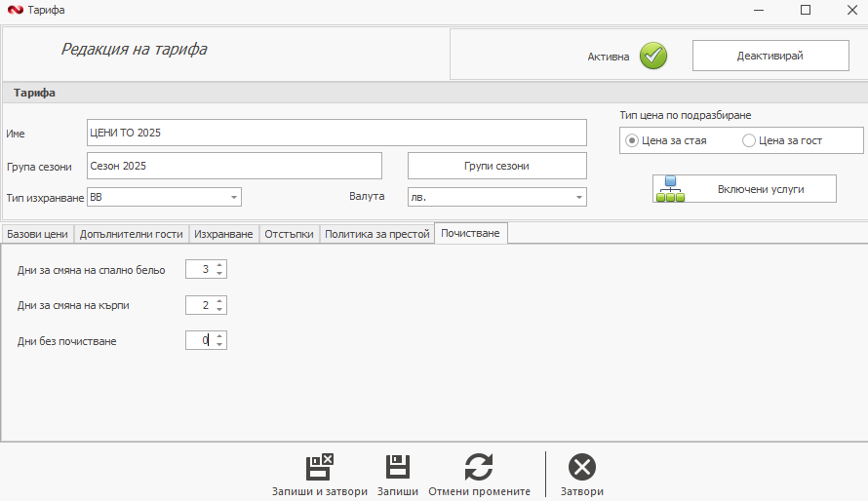868x501 pixels.
Task: Switch to the 'Базови цени' tab
Action: coord(37,234)
